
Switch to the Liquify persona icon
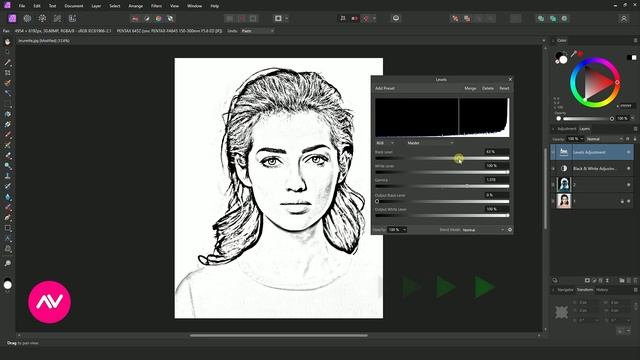(x=27, y=18)
